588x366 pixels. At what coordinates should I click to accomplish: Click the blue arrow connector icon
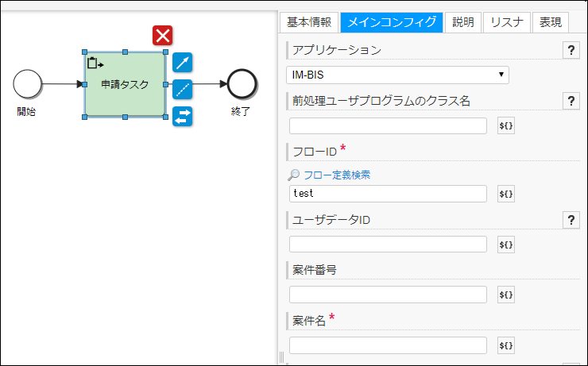click(x=183, y=64)
